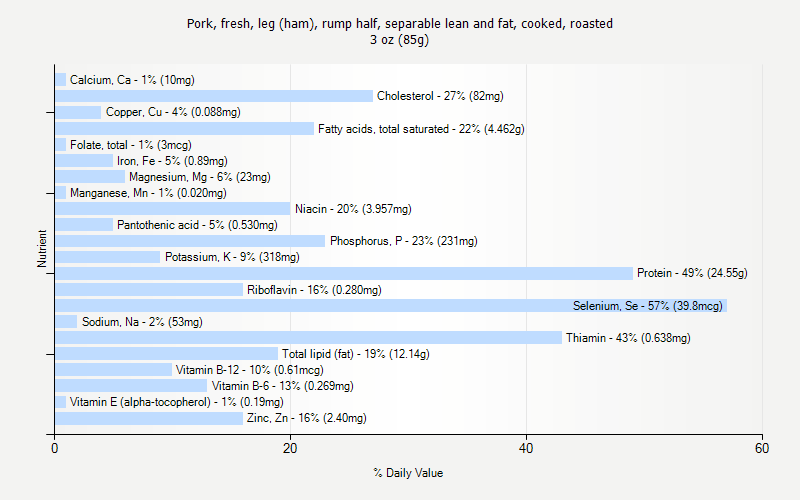Click the Nutrient y-axis label
The width and height of the screenshot is (800, 500).
pos(42,249)
